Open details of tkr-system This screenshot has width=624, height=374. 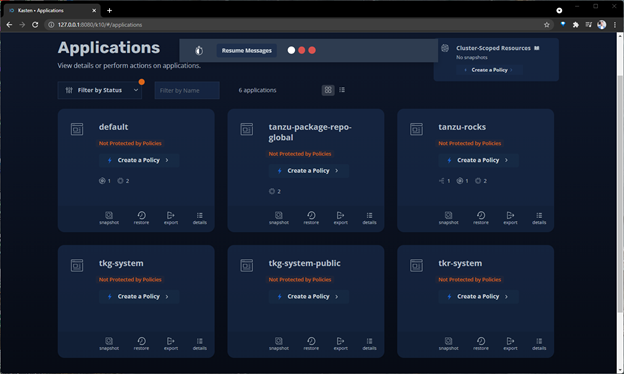(539, 344)
